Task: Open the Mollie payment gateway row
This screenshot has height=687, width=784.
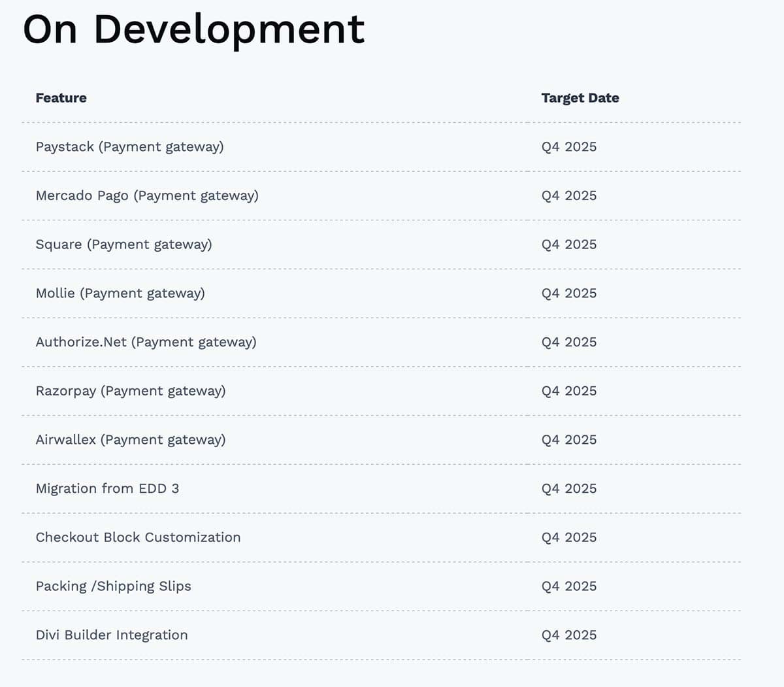Action: pos(120,293)
